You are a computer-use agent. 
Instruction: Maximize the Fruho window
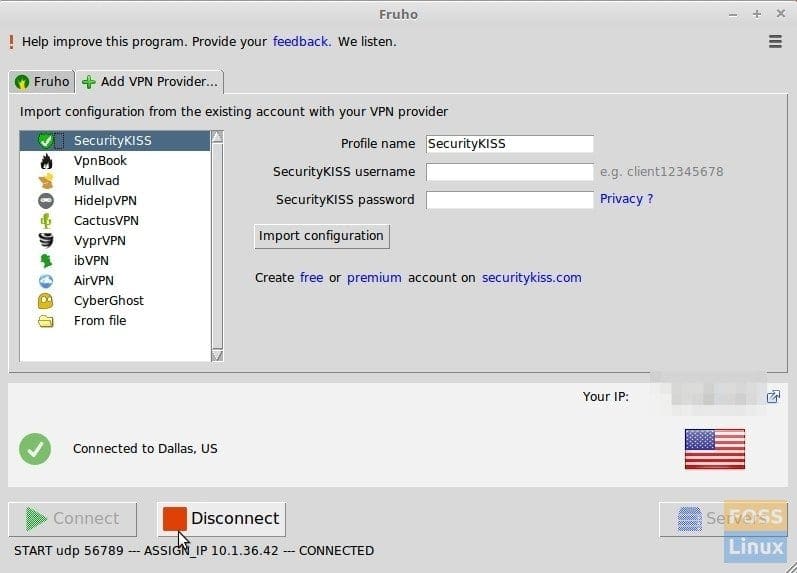point(757,14)
